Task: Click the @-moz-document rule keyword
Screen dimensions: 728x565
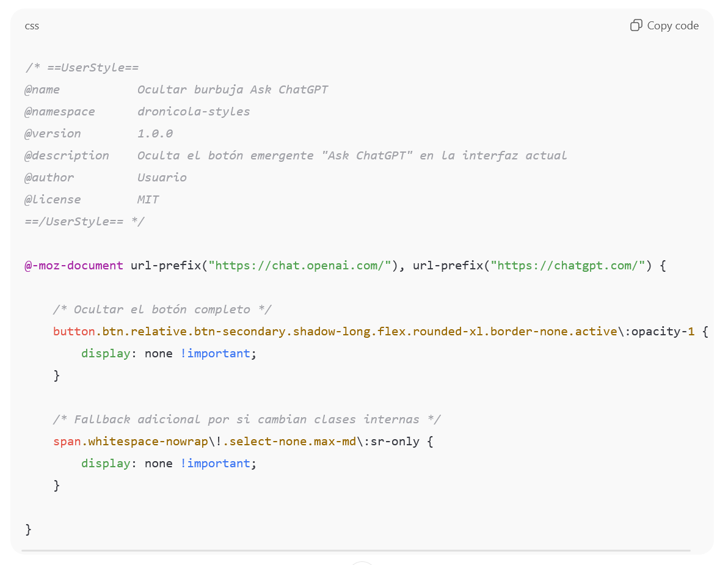Action: 73,266
